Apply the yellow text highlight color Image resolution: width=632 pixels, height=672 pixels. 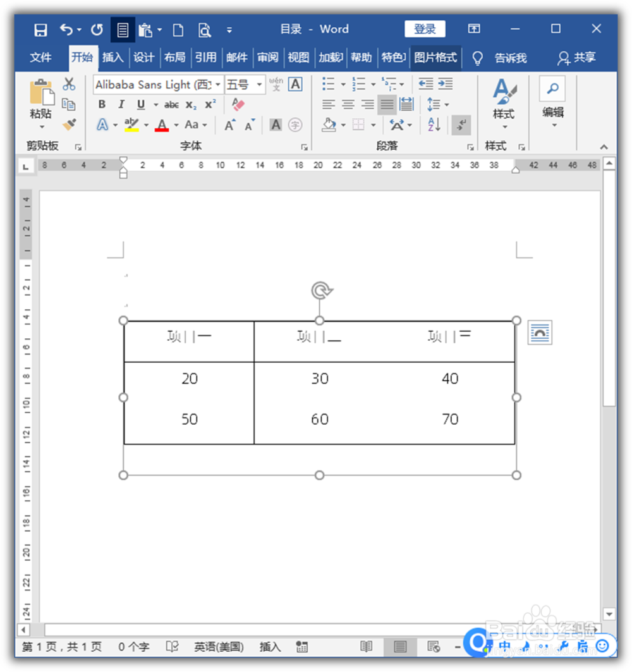[131, 125]
